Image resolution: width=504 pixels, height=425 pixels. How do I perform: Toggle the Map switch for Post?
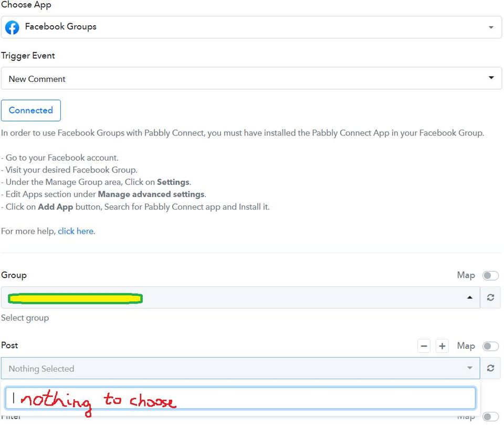tap(490, 346)
